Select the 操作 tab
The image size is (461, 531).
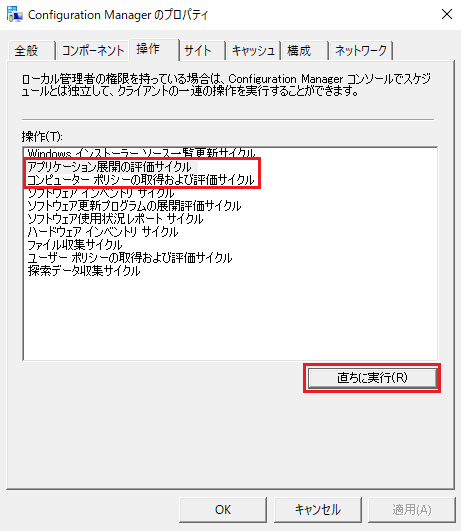[x=154, y=49]
